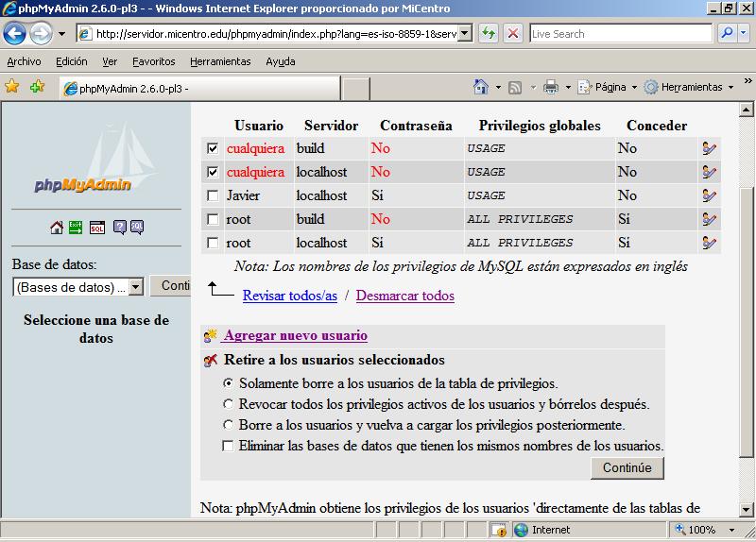
Task: Open phpMyAdmin documentation help icon
Action: tap(120, 227)
